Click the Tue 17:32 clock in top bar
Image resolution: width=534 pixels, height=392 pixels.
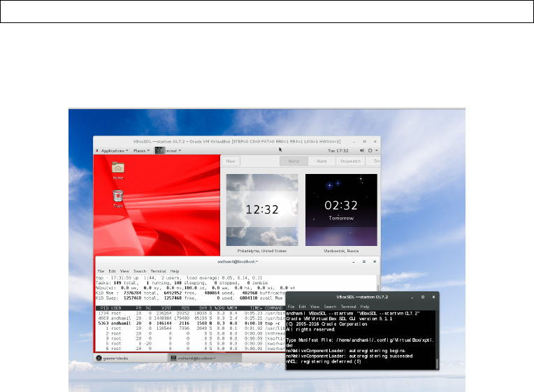pyautogui.click(x=338, y=150)
